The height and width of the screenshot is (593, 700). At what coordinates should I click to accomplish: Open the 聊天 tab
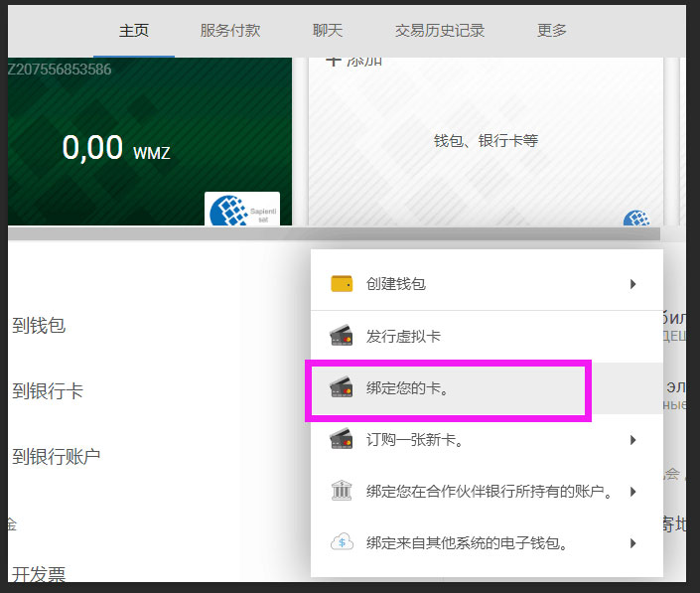tap(328, 31)
